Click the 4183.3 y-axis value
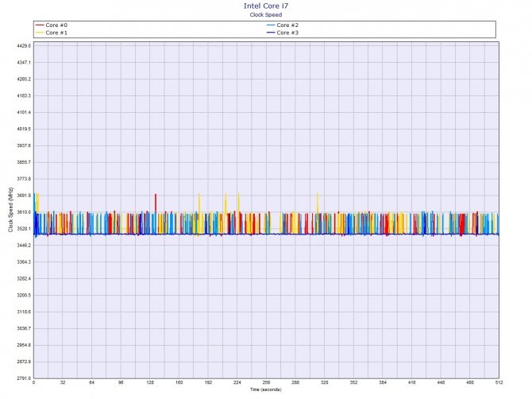Viewport: 532px width, 399px height. (x=24, y=95)
